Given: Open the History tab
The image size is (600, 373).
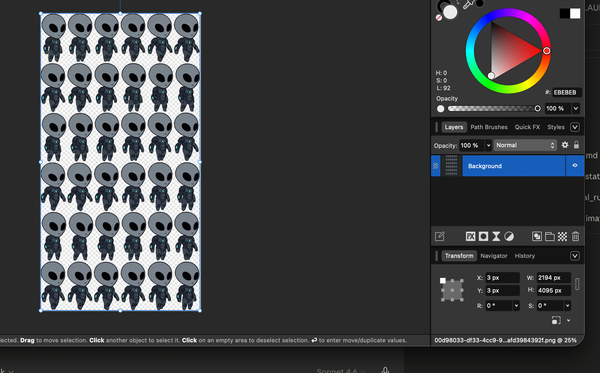Looking at the screenshot, I should (525, 256).
